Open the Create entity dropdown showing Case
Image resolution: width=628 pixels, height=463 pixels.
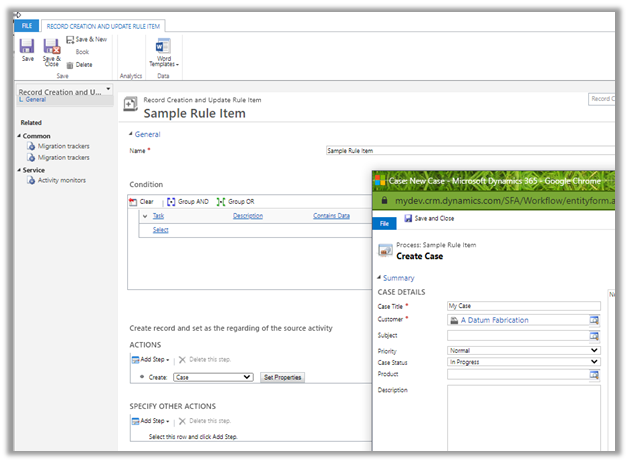click(212, 377)
